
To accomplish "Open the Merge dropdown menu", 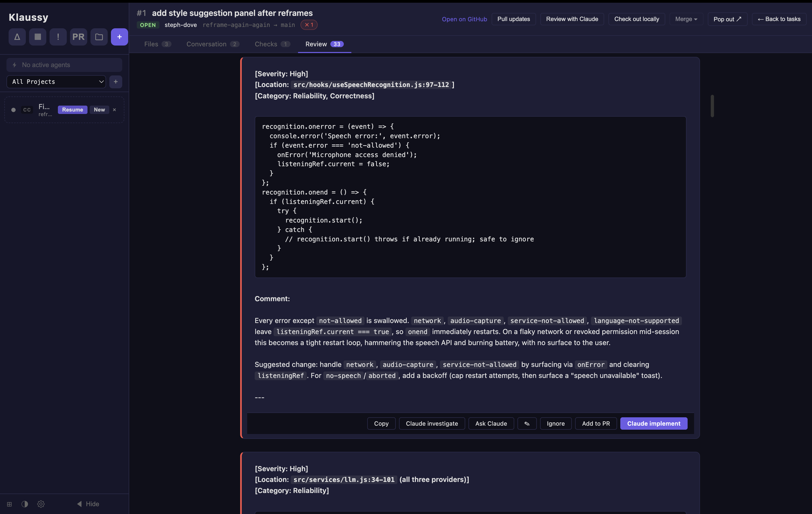I will [x=686, y=19].
